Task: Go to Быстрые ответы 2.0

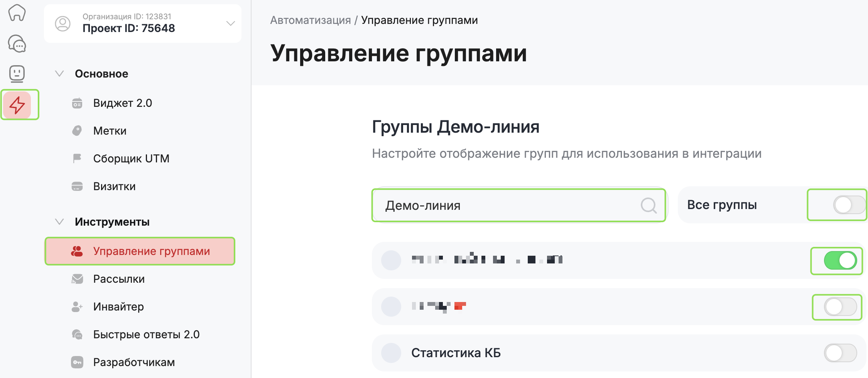Action: (x=146, y=334)
